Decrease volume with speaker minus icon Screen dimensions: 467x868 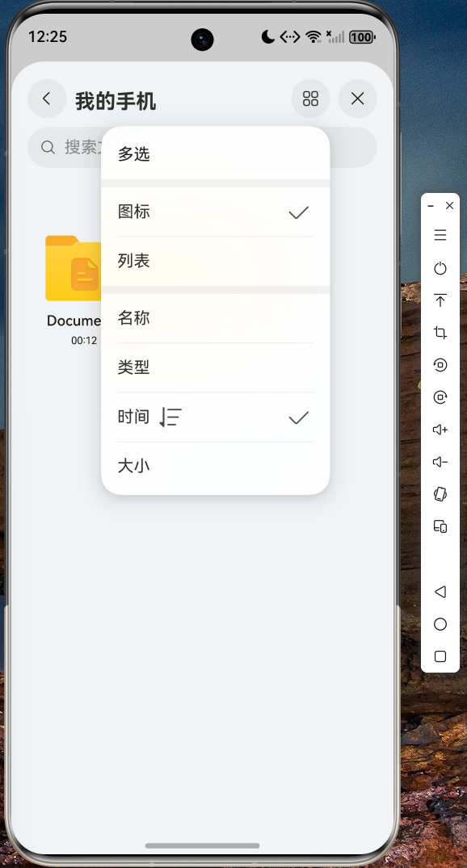pyautogui.click(x=440, y=462)
